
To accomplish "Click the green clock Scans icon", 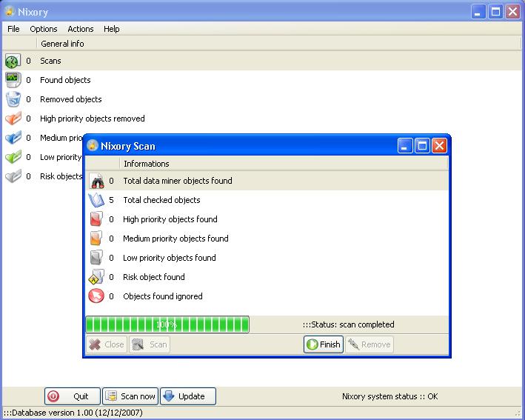I will click(13, 61).
